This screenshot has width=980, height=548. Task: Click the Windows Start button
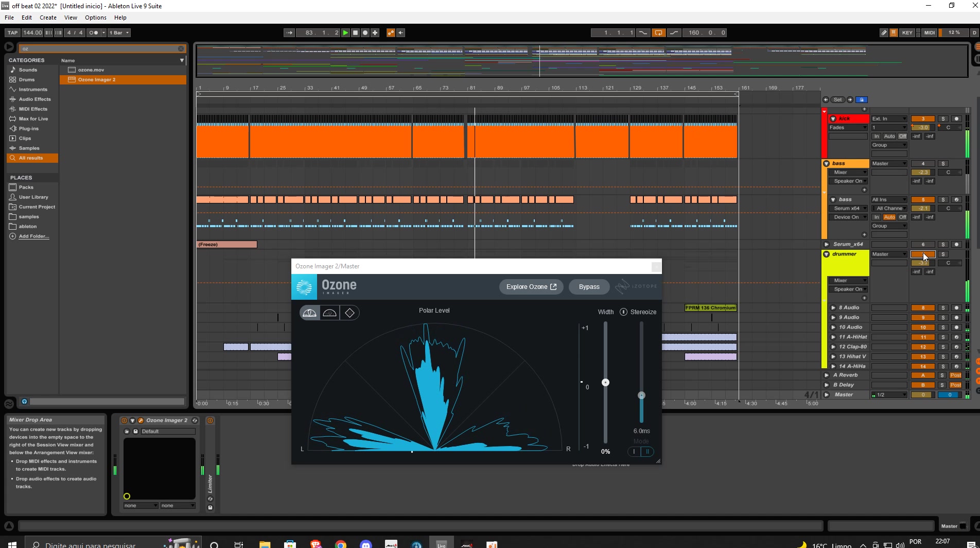[x=12, y=544]
